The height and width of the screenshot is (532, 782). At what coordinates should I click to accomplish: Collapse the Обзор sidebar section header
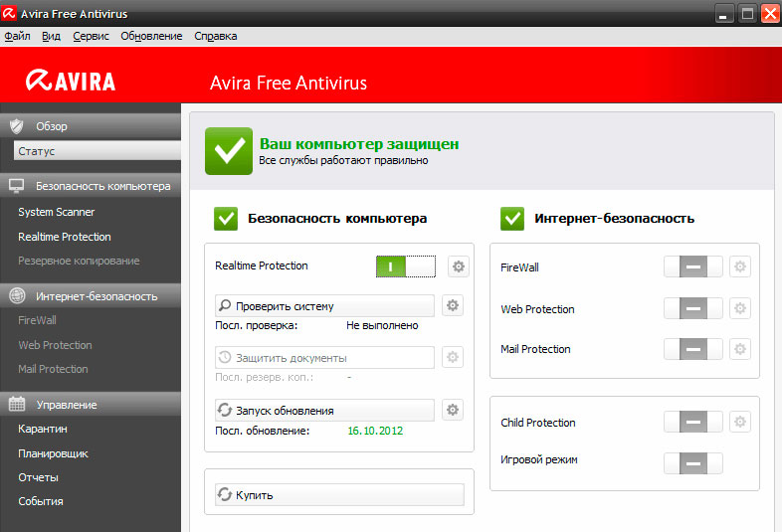click(x=91, y=126)
